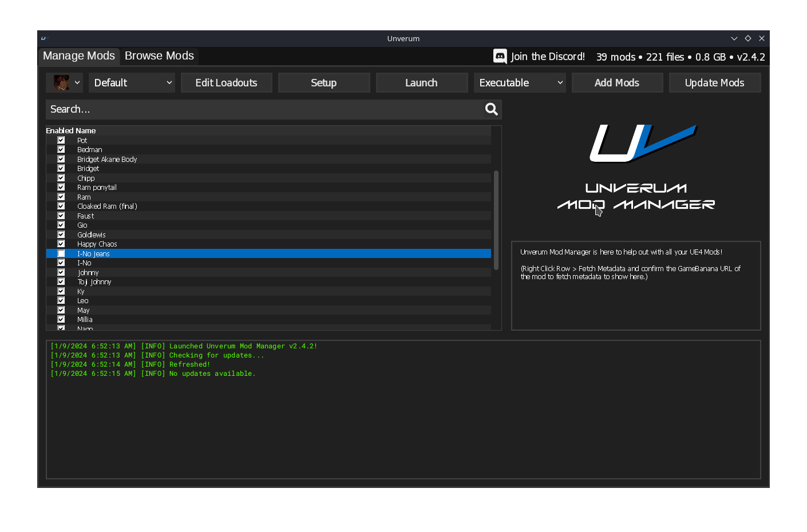Click the Enabled column header
This screenshot has width=807, height=532.
click(x=60, y=131)
